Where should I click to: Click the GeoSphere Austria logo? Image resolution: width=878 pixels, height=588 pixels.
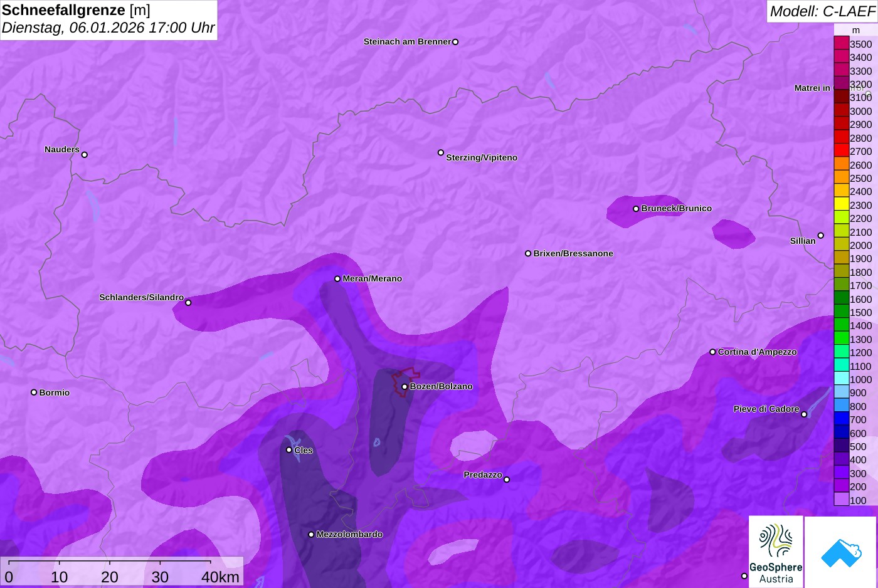776,552
